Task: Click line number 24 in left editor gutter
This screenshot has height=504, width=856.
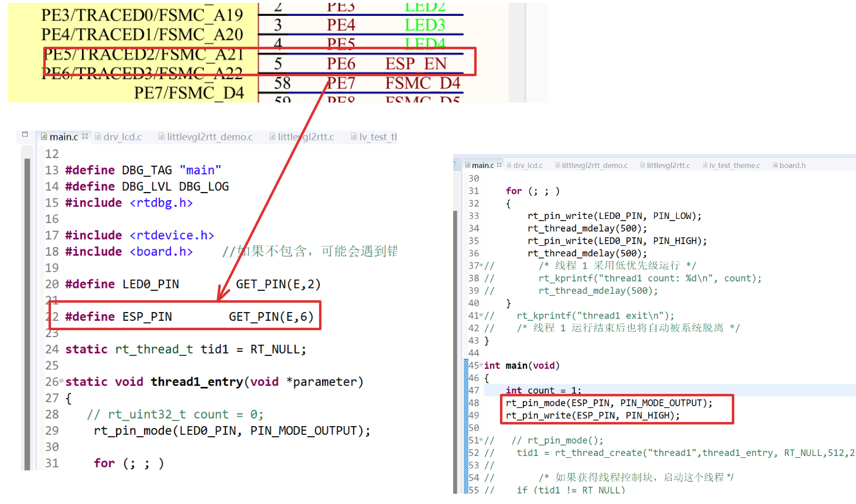Action: click(52, 349)
